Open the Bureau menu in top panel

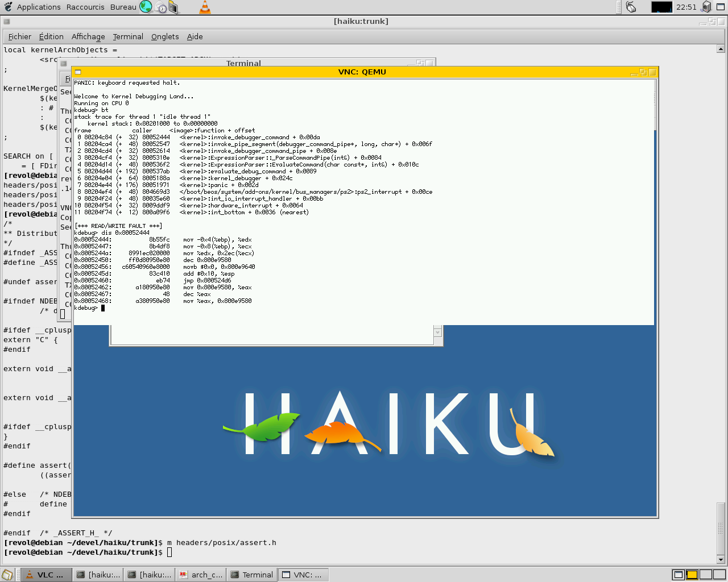pyautogui.click(x=123, y=7)
